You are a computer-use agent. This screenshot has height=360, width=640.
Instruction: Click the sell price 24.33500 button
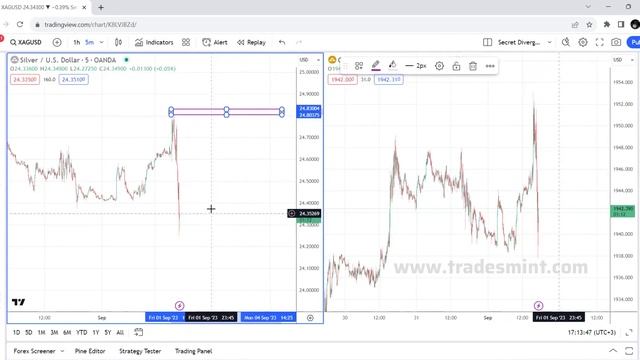tap(25, 79)
